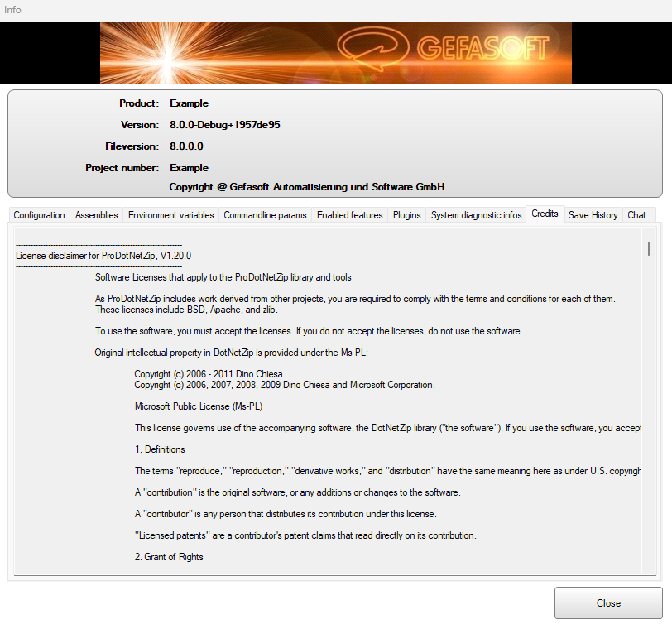Click the line defining a contributor
Viewport: 672px width, 624px height.
pyautogui.click(x=286, y=514)
